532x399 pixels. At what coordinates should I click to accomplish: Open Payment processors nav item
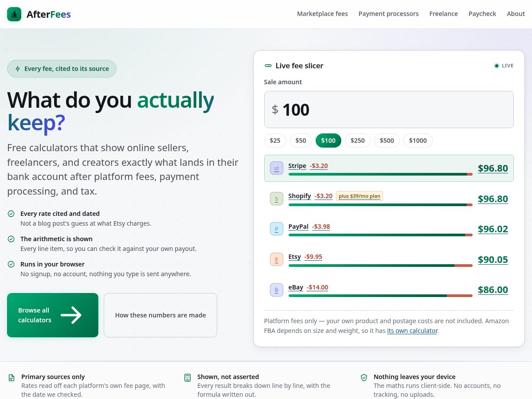pyautogui.click(x=388, y=14)
